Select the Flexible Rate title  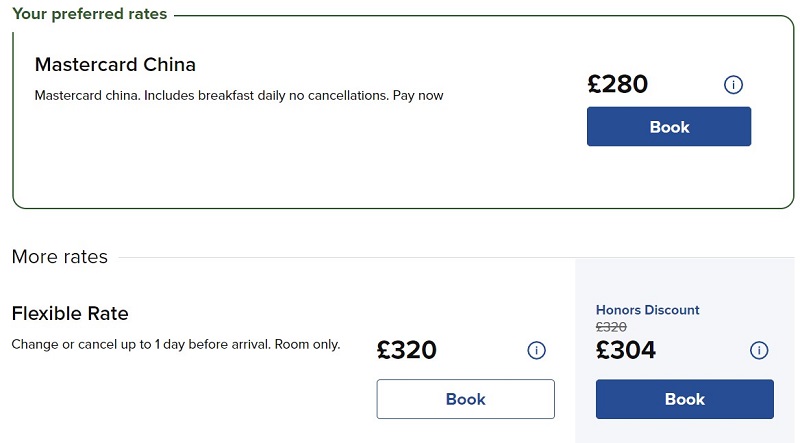(x=70, y=313)
